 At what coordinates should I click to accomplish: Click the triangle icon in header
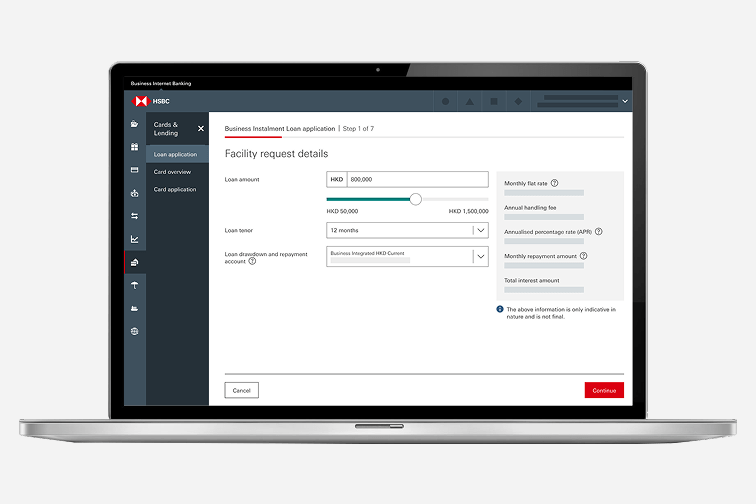pos(470,101)
